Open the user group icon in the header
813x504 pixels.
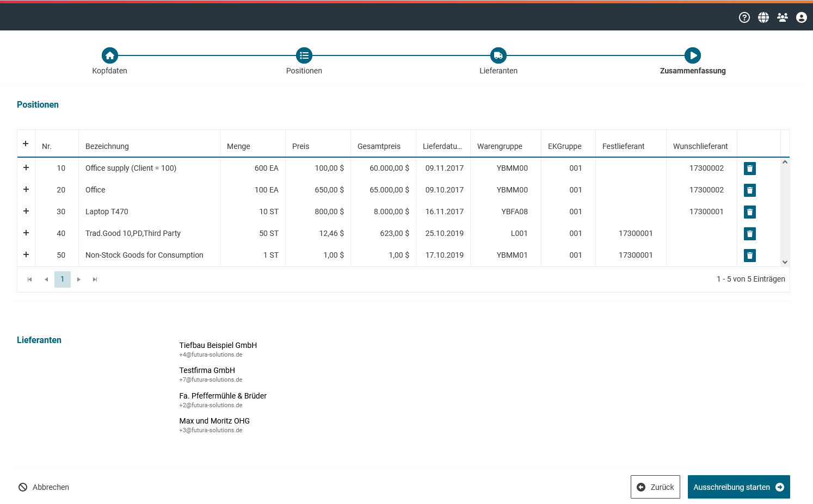pyautogui.click(x=783, y=17)
